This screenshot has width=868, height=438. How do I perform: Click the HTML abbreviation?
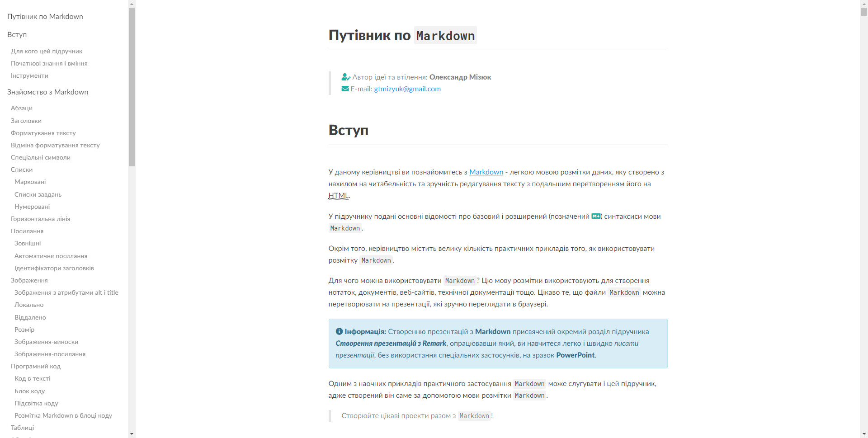[338, 195]
